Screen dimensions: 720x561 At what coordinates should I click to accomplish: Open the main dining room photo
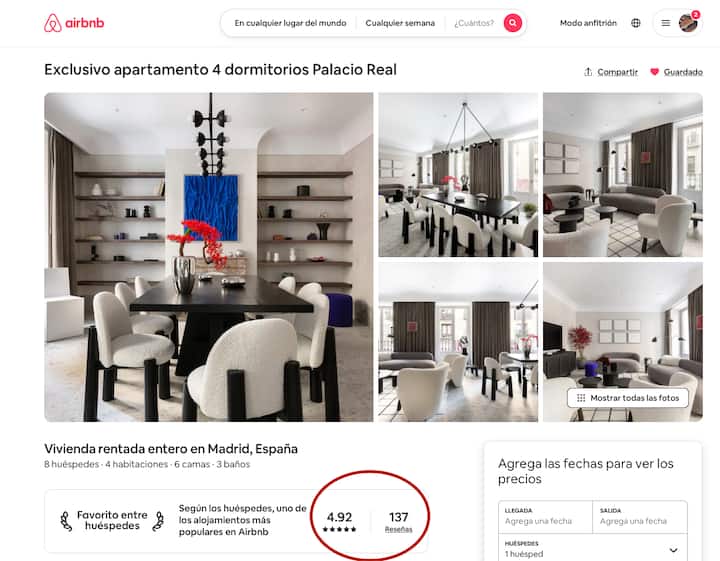coord(208,257)
